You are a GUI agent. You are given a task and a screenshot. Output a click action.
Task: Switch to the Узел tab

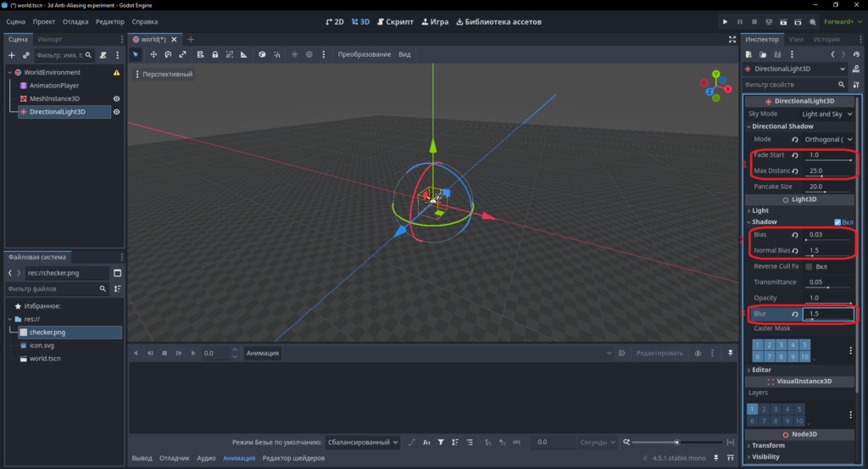point(796,39)
